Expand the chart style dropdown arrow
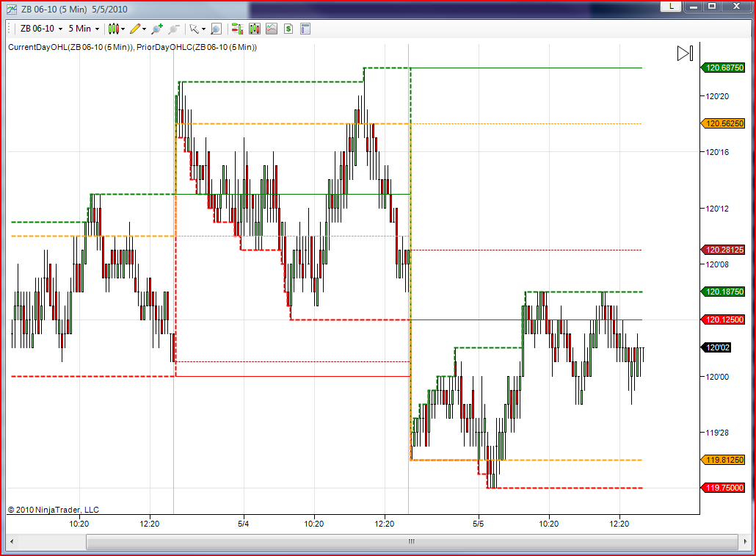Screen dimensions: 756x556 123,29
